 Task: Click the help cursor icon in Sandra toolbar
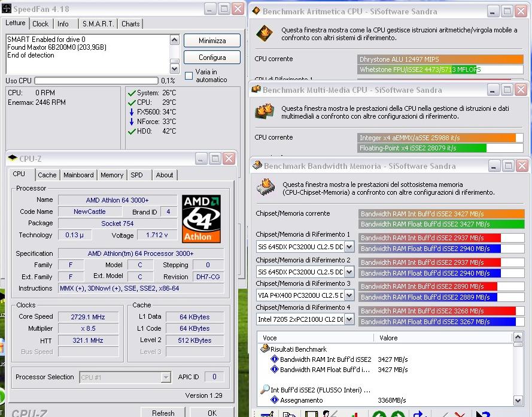click(482, 414)
